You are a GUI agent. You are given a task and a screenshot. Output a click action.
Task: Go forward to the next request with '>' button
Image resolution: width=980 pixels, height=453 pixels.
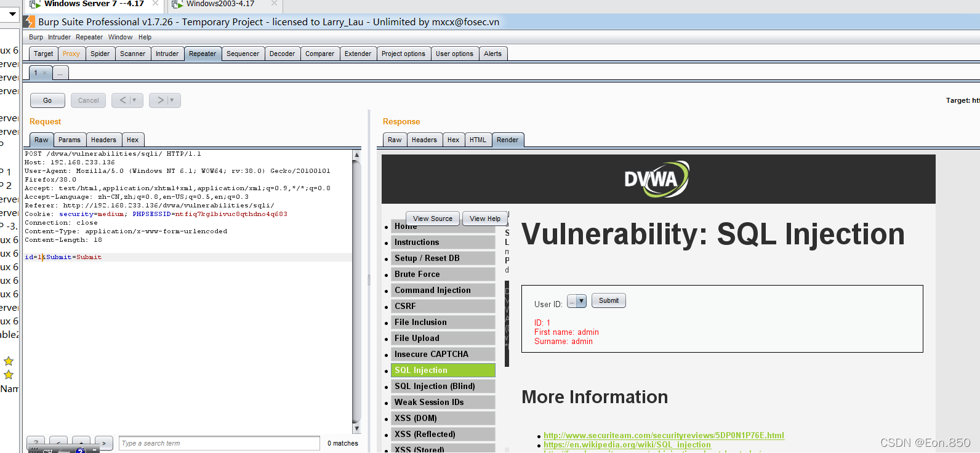[160, 100]
